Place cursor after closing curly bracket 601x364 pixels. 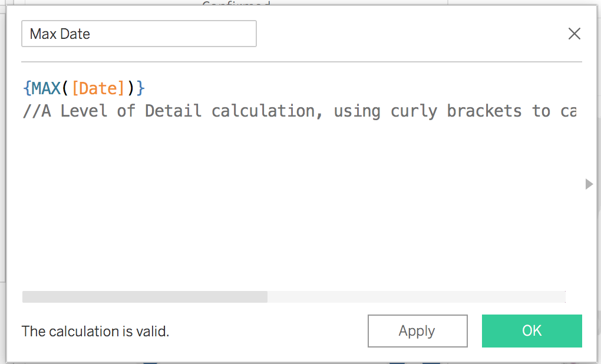coord(147,88)
